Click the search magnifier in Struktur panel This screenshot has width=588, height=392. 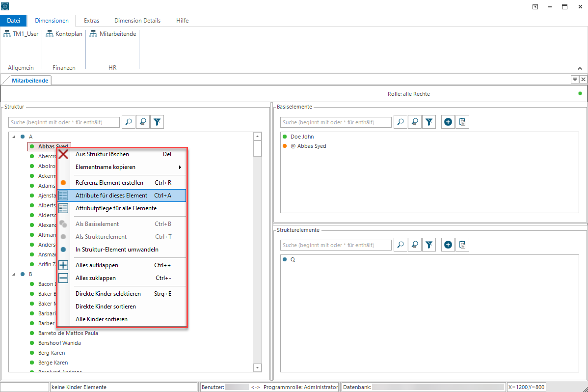tap(129, 122)
